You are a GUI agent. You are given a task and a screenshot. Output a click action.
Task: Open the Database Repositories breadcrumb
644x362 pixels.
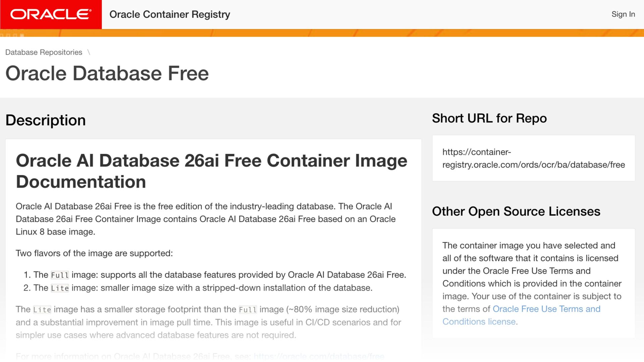pos(44,52)
